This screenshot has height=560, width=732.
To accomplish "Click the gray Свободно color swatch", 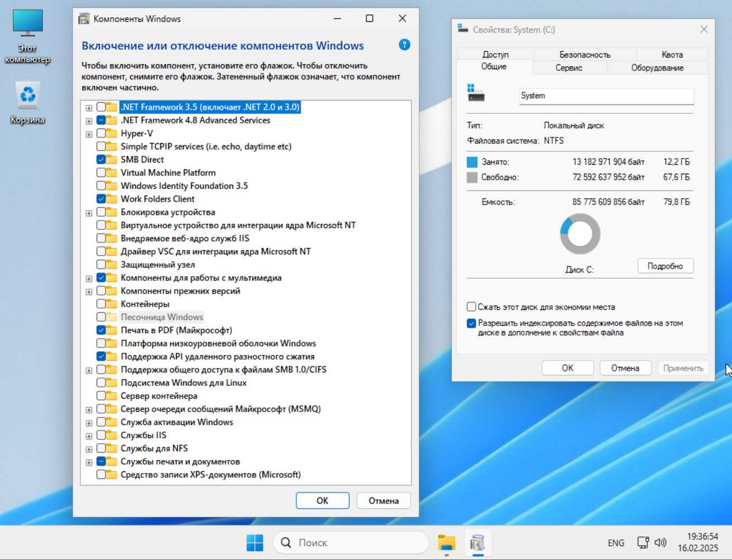I will click(472, 178).
